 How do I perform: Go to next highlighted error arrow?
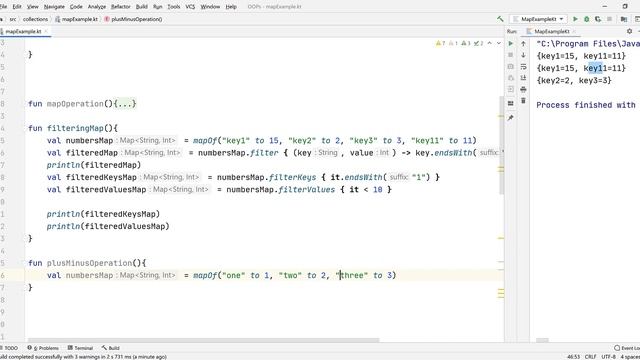coord(499,43)
